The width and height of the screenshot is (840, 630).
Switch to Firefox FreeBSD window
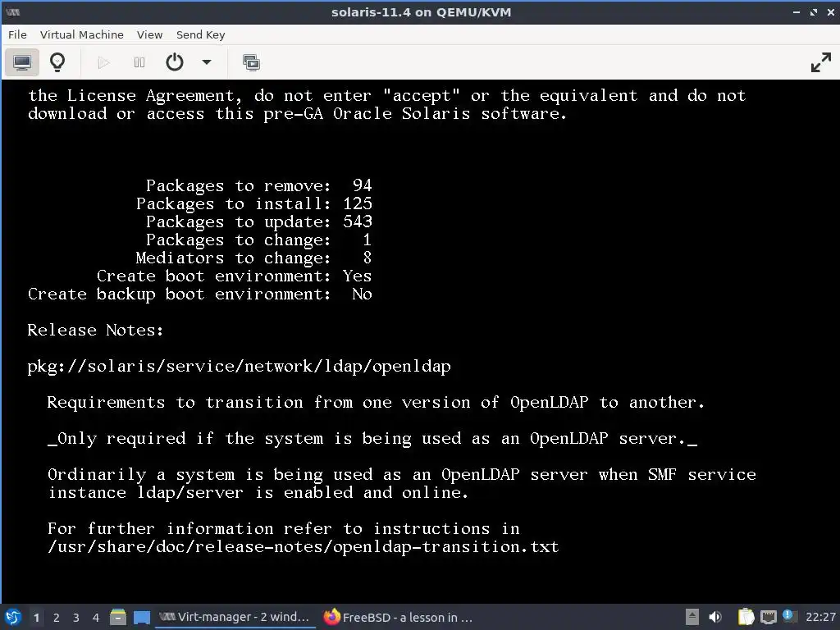point(398,617)
